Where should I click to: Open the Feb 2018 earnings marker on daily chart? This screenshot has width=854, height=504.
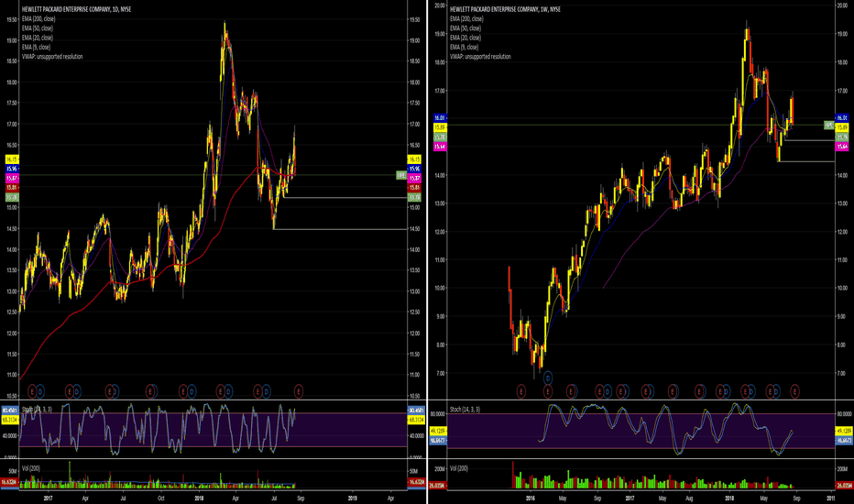tap(220, 391)
